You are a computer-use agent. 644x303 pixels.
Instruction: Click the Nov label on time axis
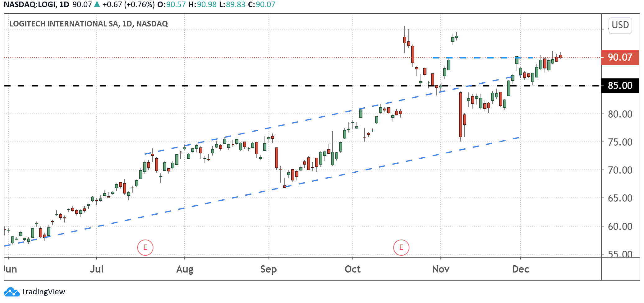440,269
